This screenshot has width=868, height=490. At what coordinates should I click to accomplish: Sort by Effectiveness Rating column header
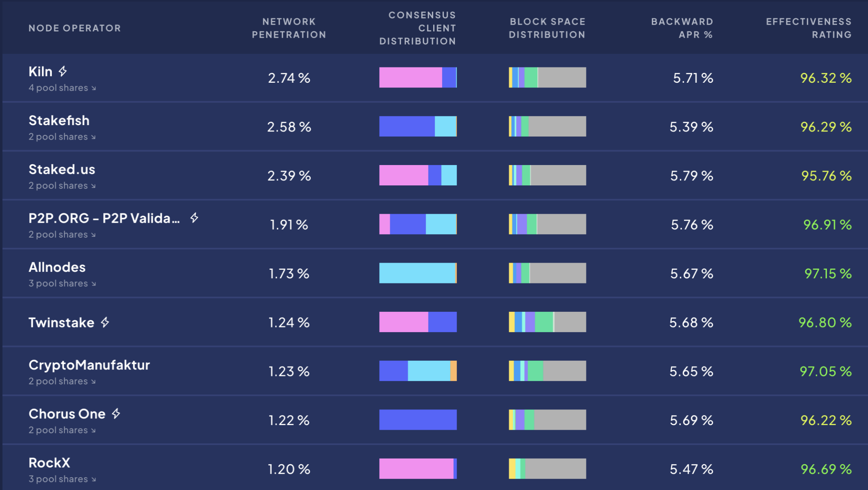click(809, 28)
